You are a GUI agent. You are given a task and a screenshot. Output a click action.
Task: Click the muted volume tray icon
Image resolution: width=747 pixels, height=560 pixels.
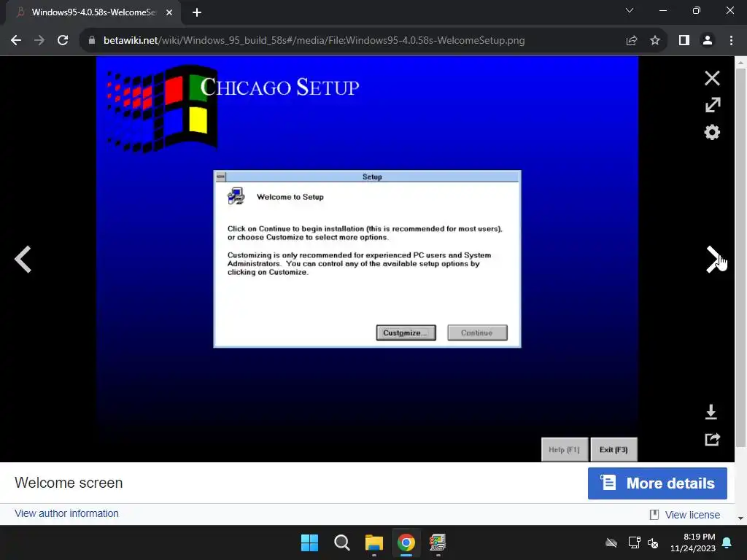tap(653, 542)
